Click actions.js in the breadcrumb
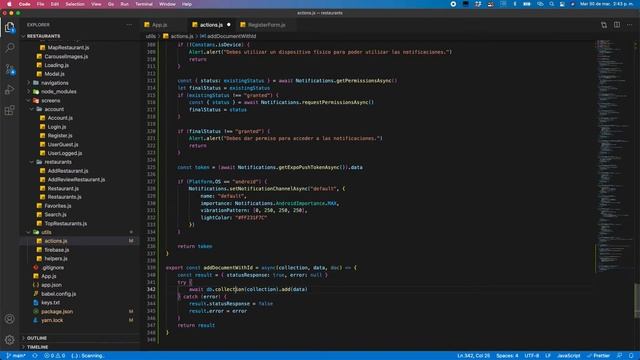Screen dimensions: 640x360 pyautogui.click(x=182, y=36)
